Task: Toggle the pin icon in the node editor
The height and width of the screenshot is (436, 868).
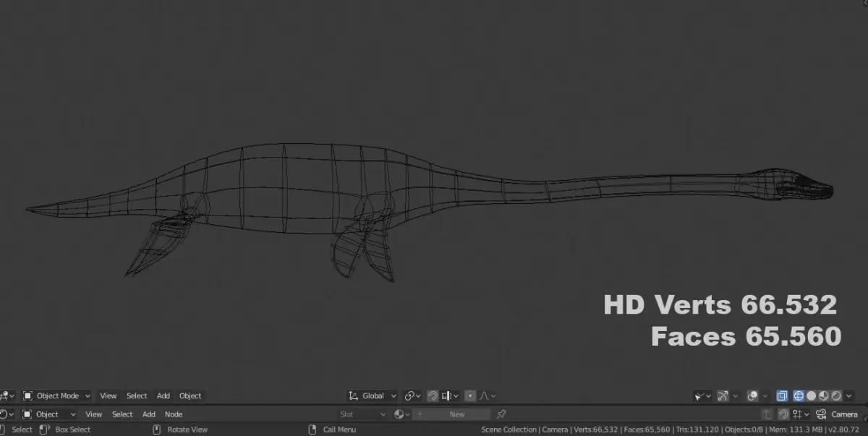Action: pos(501,414)
